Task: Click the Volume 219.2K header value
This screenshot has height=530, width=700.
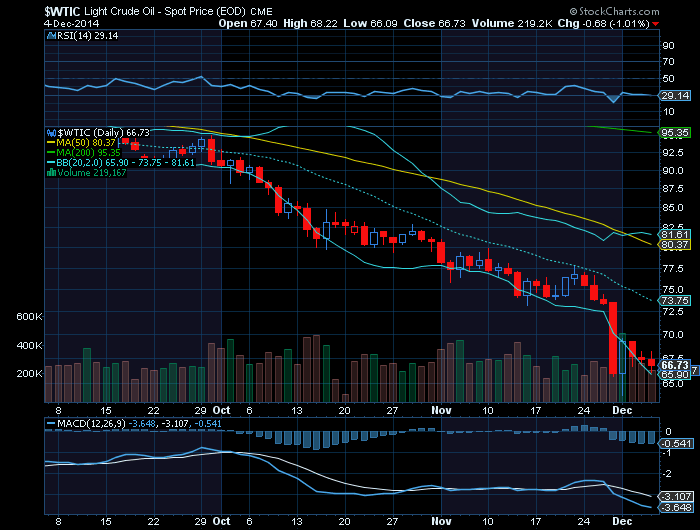Action: (512, 24)
